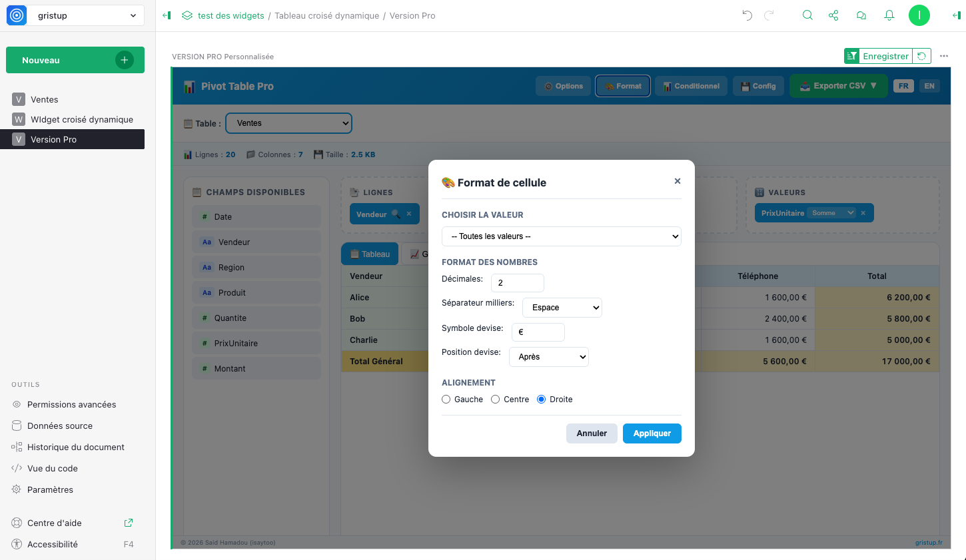Open the notifications bell
966x560 pixels.
tap(889, 15)
